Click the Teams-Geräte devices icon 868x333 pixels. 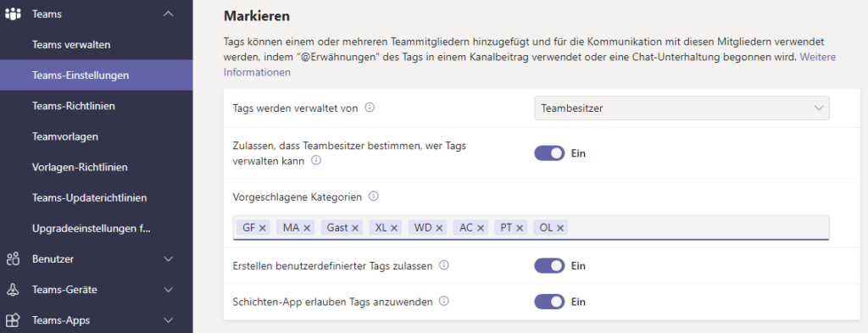13,289
